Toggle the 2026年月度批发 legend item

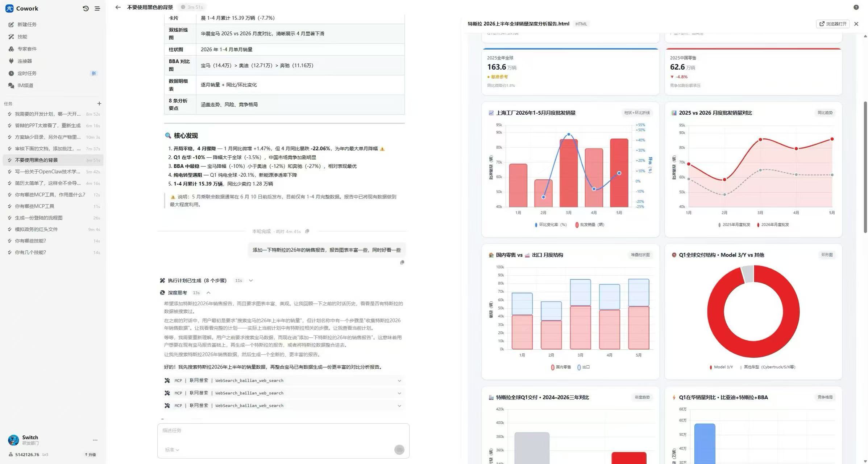[773, 225]
